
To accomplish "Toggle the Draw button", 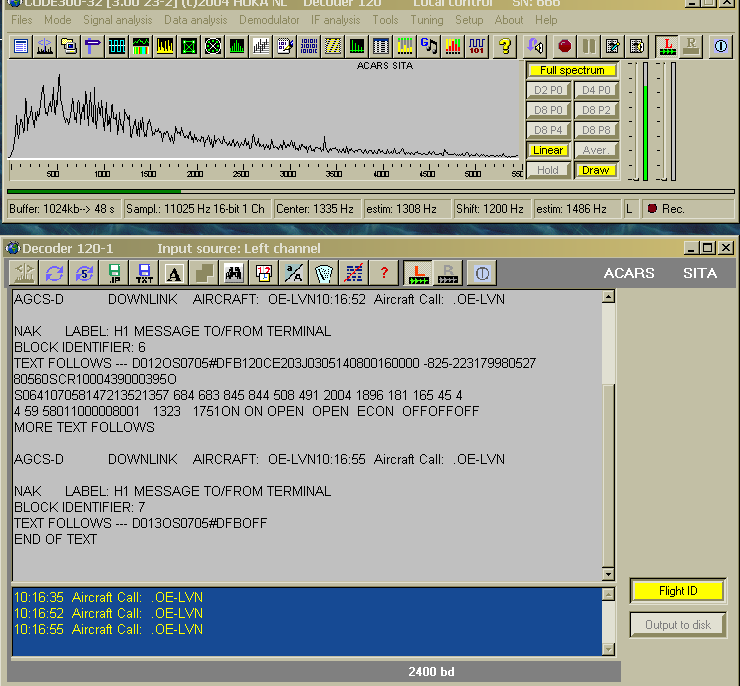I will tap(596, 170).
